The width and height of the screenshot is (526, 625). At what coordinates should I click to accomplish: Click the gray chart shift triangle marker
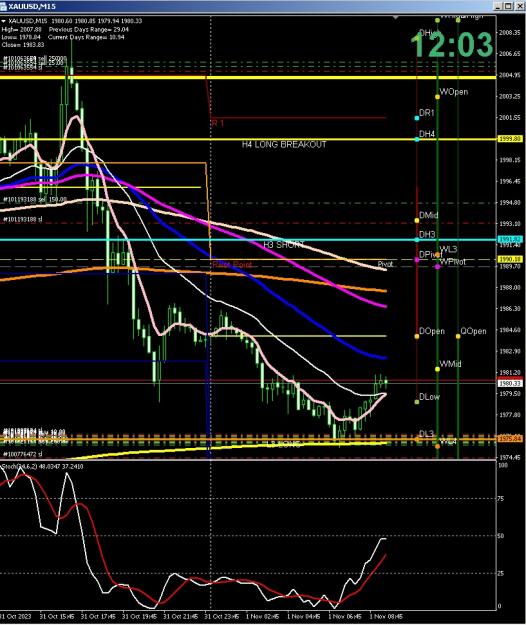[x=396, y=18]
